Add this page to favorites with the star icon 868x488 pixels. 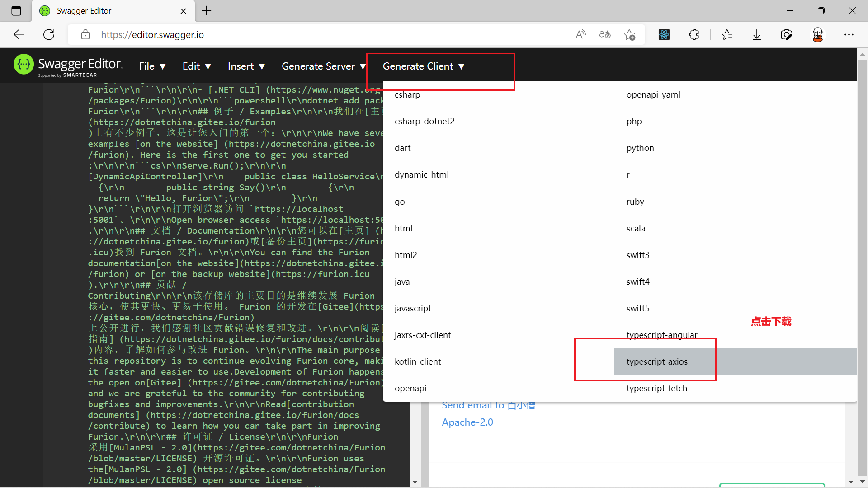(629, 34)
